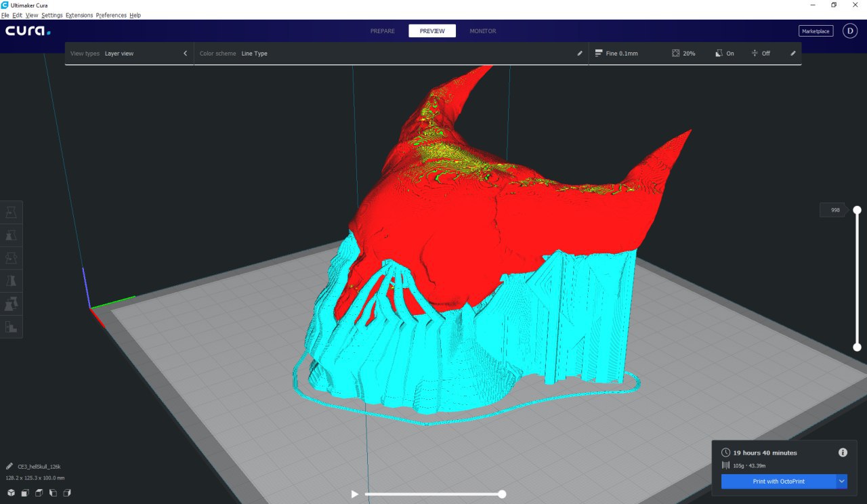
Task: Open print settings with the pencil icon
Action: (x=793, y=53)
